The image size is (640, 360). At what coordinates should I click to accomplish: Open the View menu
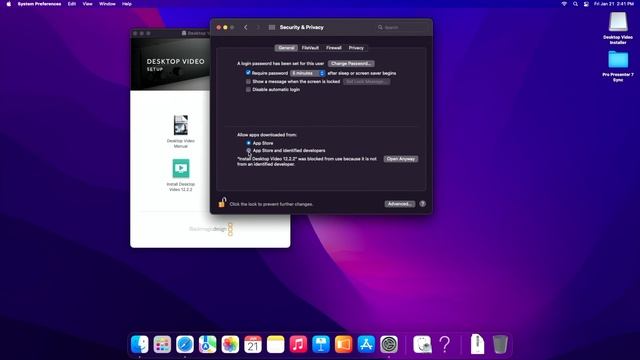(87, 4)
